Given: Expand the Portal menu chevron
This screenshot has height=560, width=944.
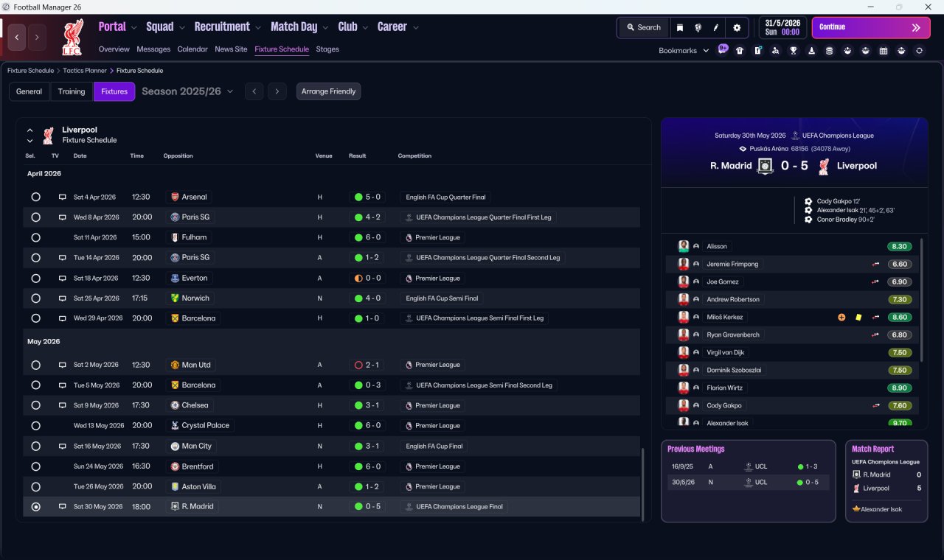Looking at the screenshot, I should 133,27.
